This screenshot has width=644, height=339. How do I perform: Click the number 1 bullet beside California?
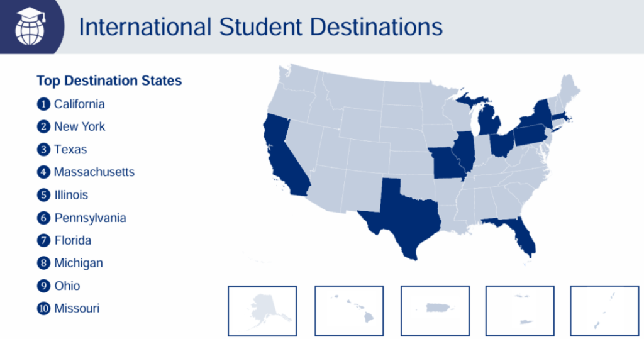tap(43, 104)
